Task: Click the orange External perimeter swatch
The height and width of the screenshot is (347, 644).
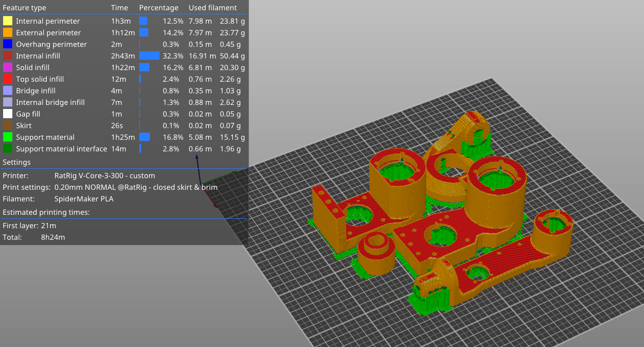Action: coord(8,33)
